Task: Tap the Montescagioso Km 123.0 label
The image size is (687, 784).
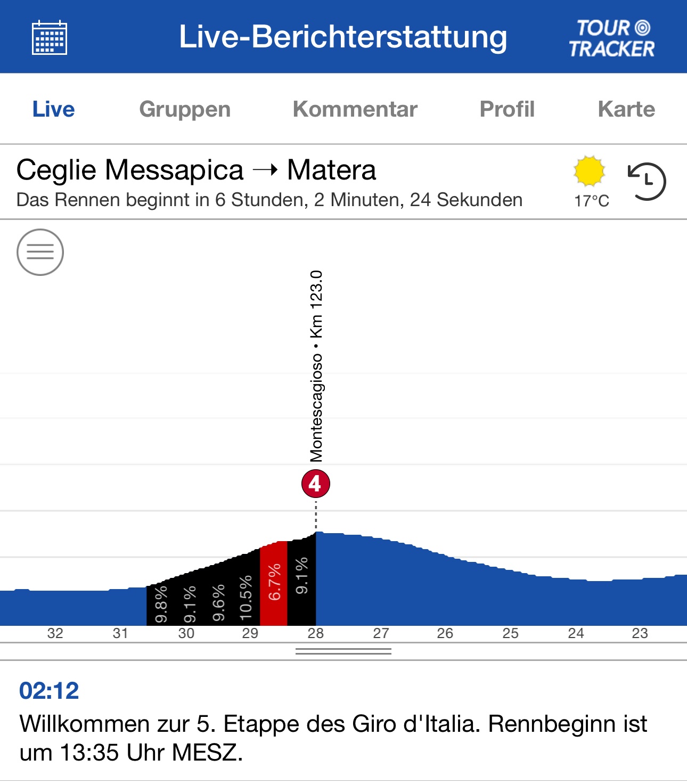Action: 316,366
